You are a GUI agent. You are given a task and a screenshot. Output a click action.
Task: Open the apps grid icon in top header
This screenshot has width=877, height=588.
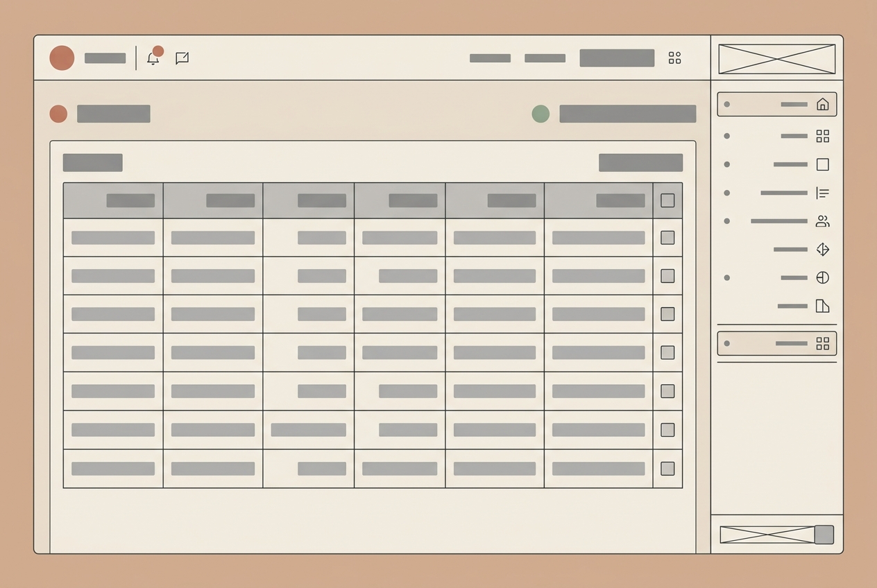pyautogui.click(x=674, y=58)
